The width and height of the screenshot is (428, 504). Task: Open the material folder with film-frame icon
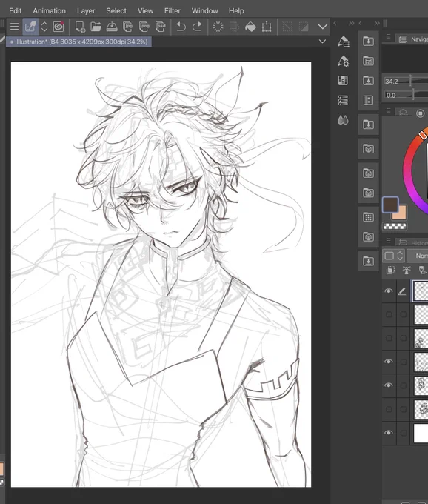[x=368, y=100]
